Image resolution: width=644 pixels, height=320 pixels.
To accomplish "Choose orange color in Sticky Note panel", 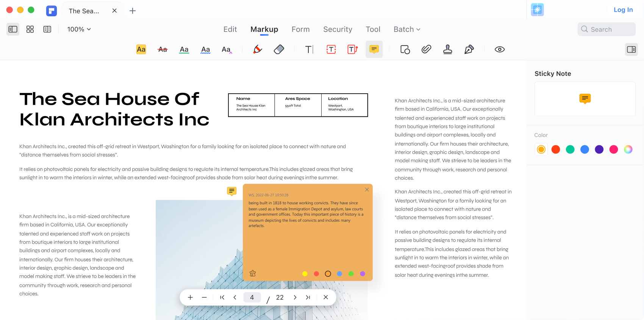I will [541, 149].
